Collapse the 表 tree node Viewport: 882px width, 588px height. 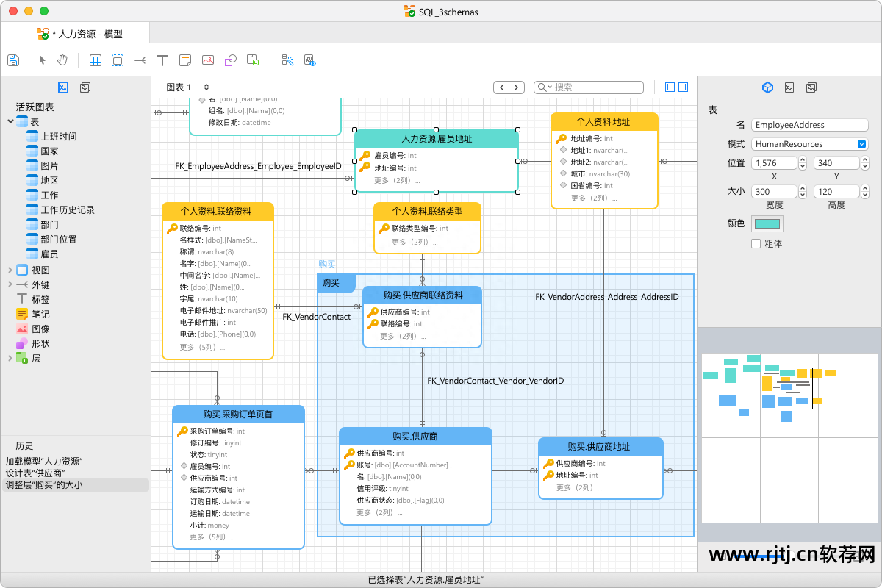coord(10,121)
